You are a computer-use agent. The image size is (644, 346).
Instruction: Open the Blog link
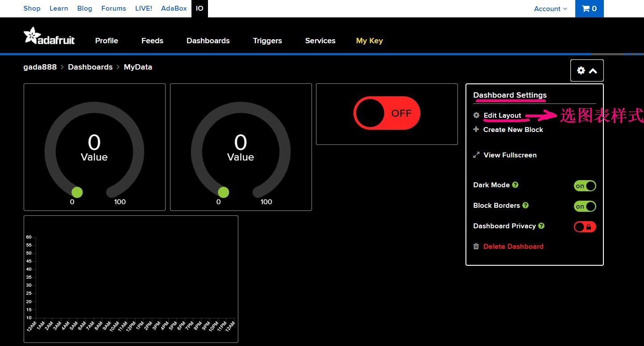point(85,8)
